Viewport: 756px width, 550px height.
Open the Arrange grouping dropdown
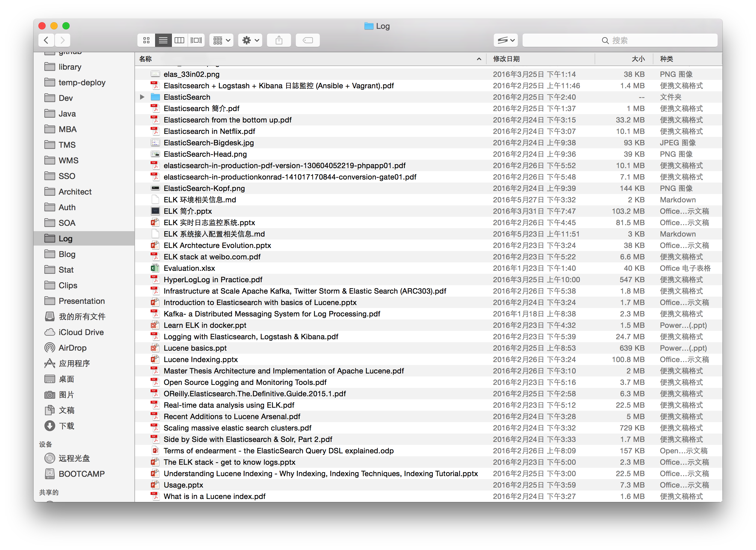point(221,40)
